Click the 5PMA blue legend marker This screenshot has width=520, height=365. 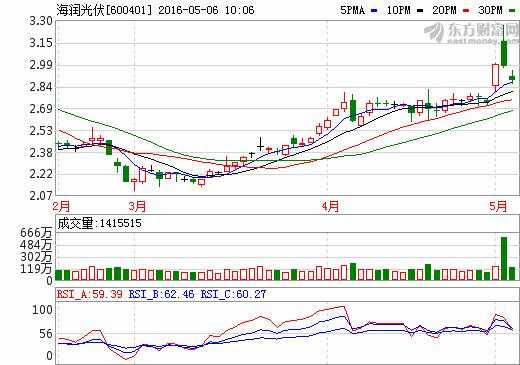[x=374, y=11]
